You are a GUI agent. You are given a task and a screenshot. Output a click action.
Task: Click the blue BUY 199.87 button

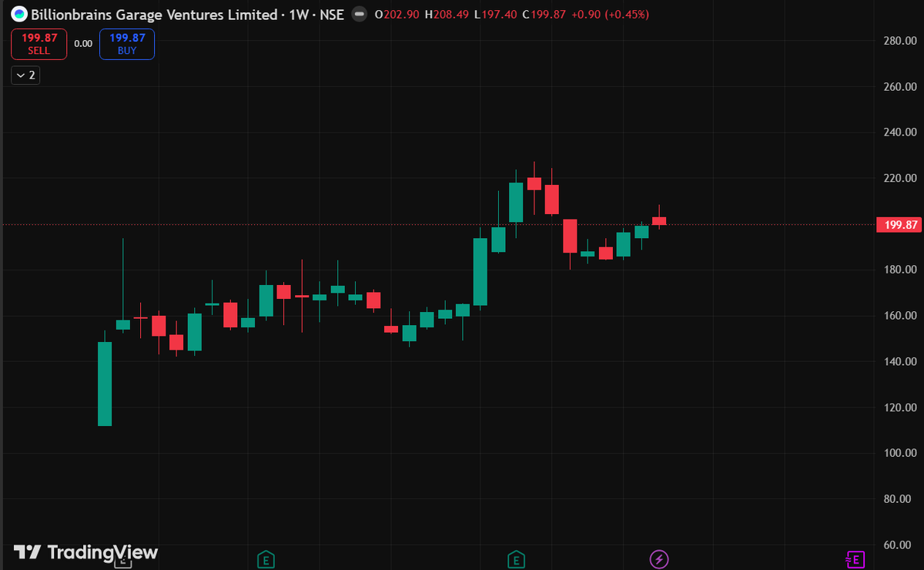tap(127, 44)
